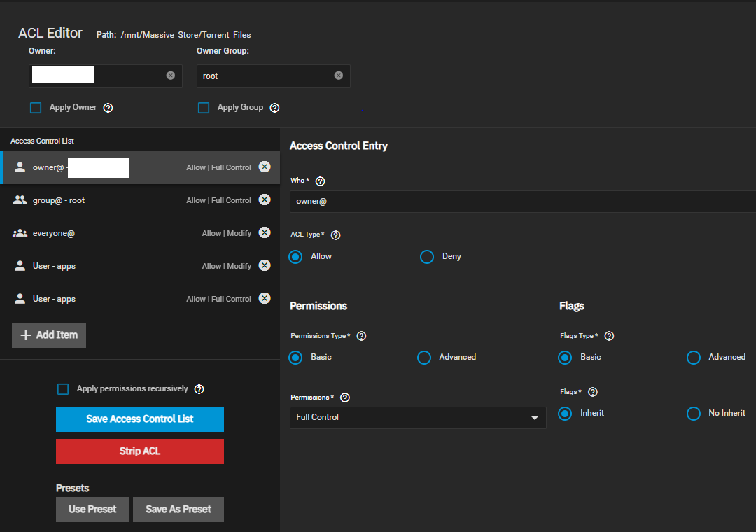Click the Owner Group combo box

tap(274, 76)
